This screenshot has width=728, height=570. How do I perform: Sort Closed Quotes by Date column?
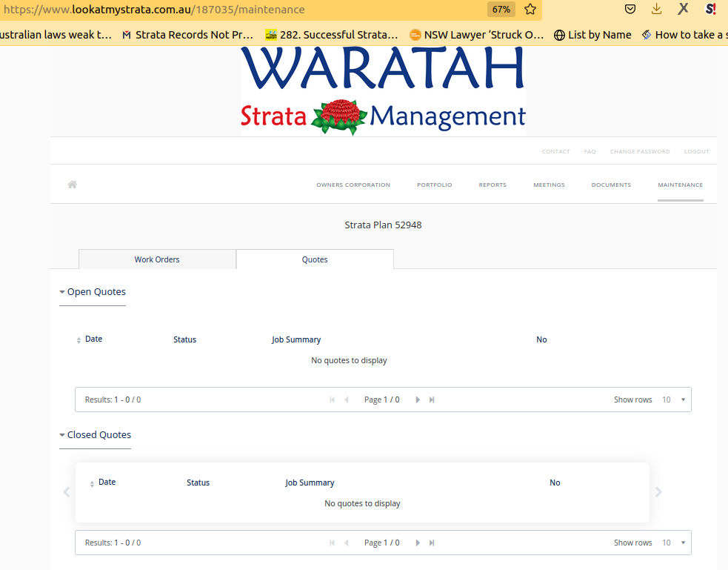(103, 483)
